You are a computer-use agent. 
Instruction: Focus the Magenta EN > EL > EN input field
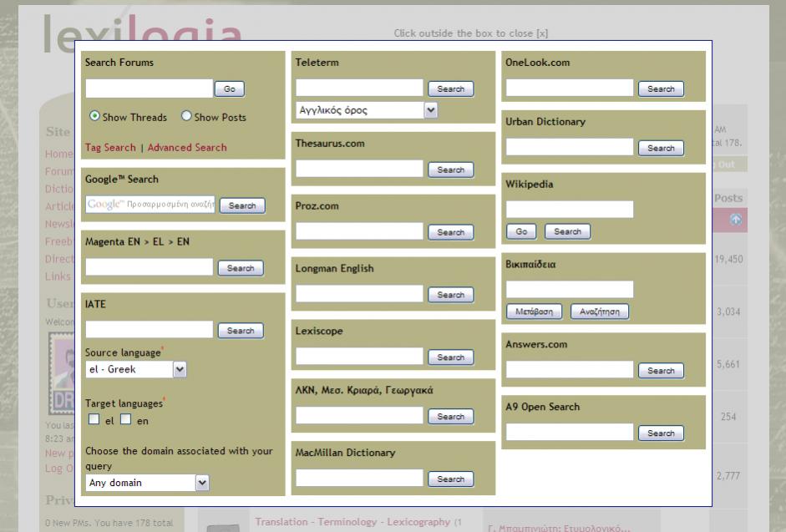click(x=150, y=267)
